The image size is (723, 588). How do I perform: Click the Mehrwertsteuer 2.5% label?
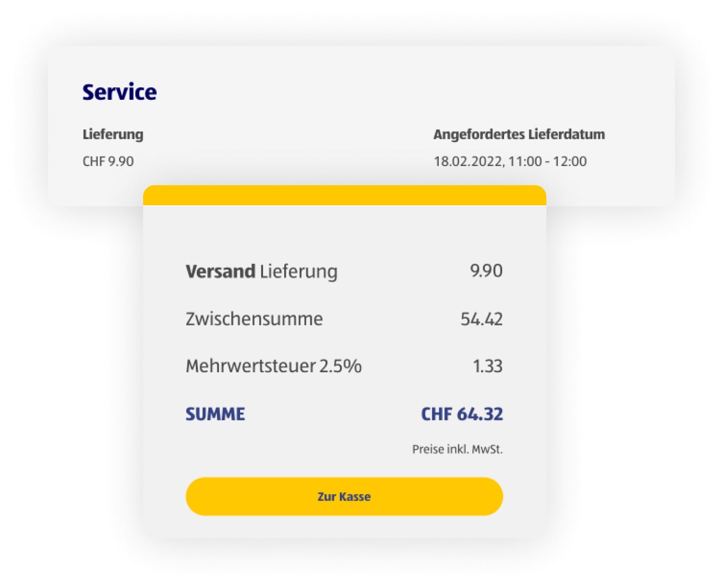(x=274, y=366)
